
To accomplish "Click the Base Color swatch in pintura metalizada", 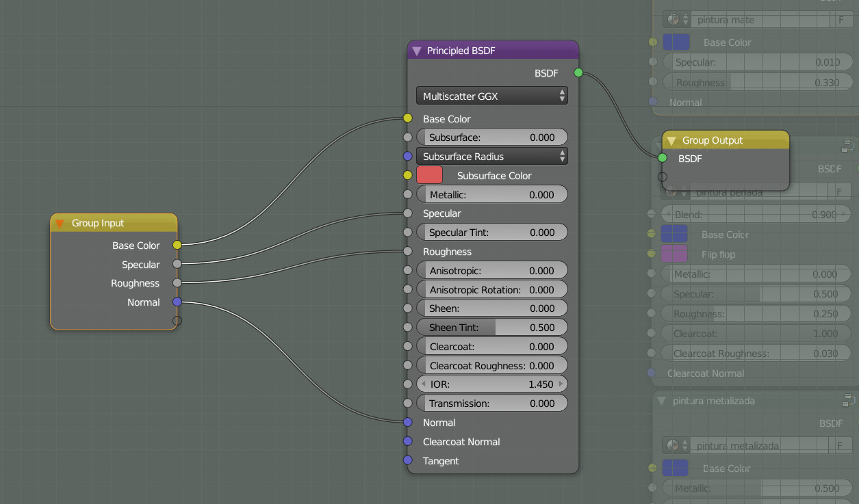I will click(x=676, y=468).
